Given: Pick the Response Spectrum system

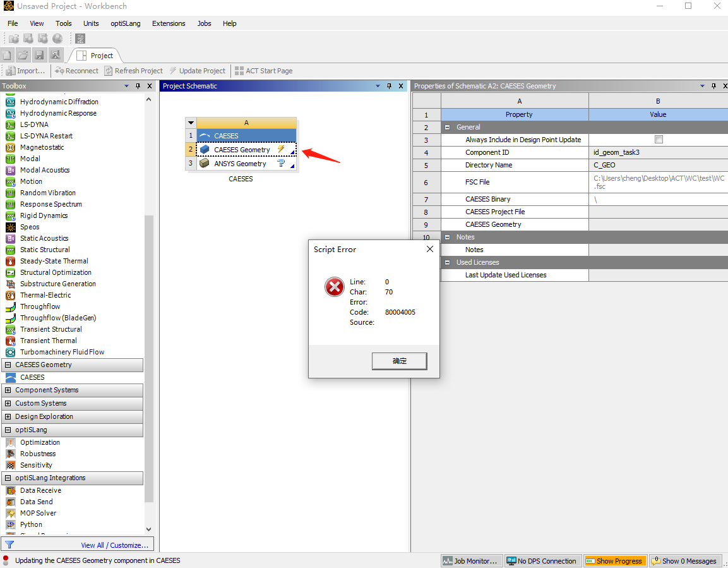Looking at the screenshot, I should pyautogui.click(x=51, y=204).
